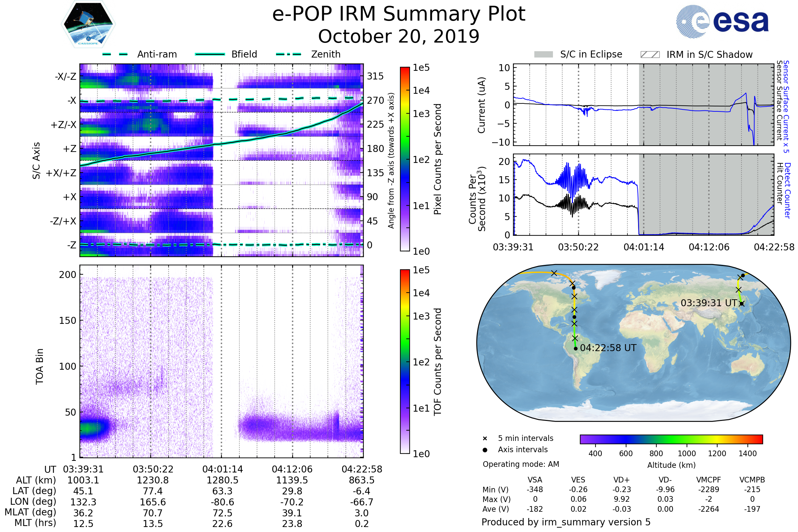798x532 pixels.
Task: Click the e-POP IRM Summary Plot title
Action: 399,14
